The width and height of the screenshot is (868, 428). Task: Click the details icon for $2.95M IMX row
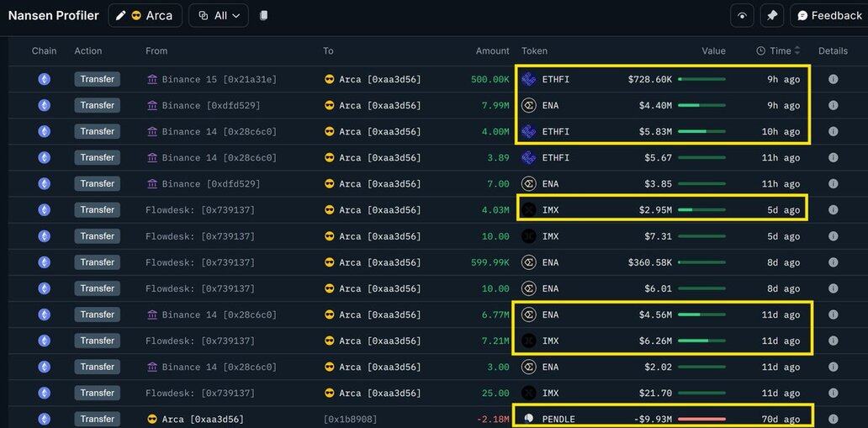(x=833, y=210)
